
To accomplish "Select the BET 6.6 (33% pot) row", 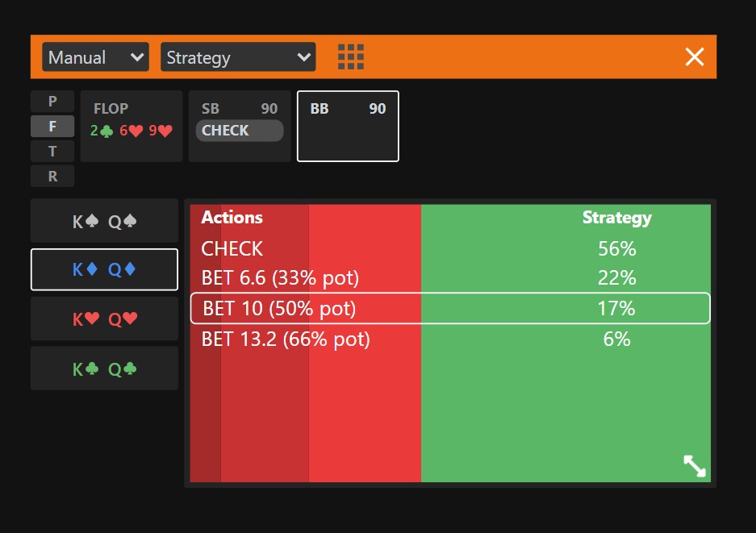I will (450, 277).
